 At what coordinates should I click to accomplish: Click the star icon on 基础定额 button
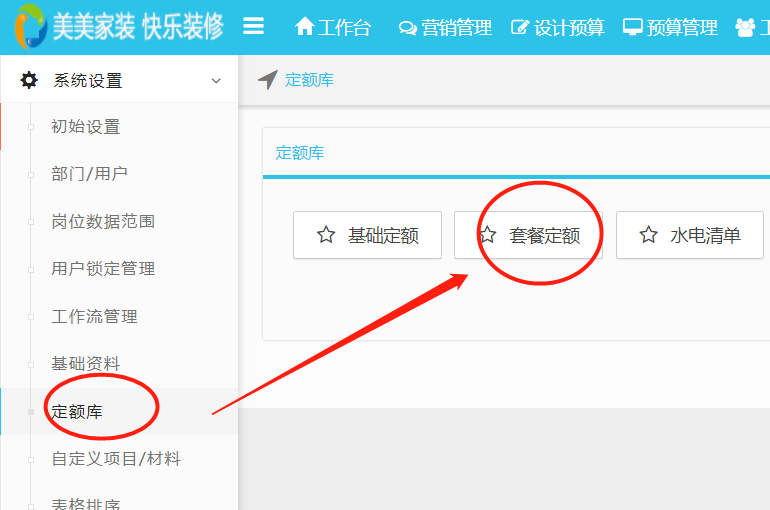325,235
